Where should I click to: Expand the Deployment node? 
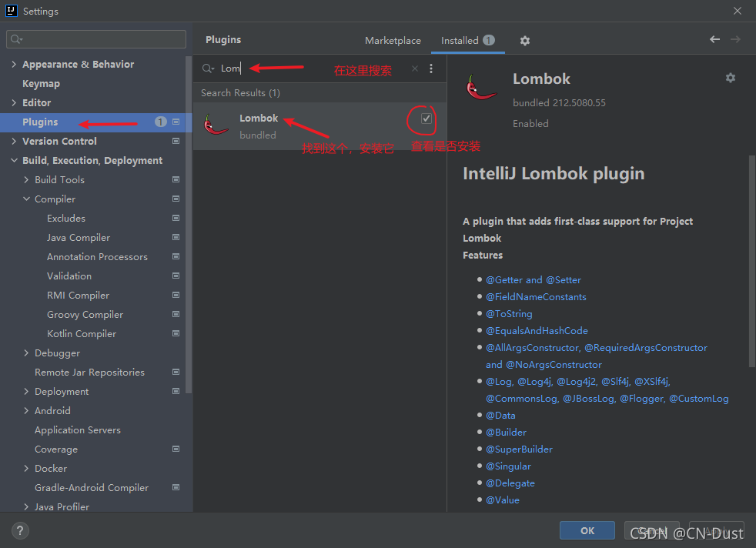pyautogui.click(x=26, y=391)
